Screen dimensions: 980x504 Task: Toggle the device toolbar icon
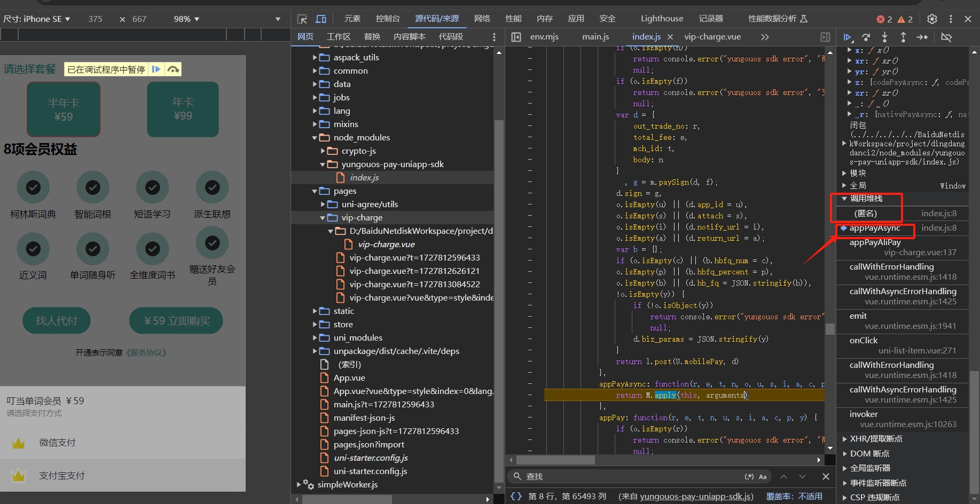[321, 19]
